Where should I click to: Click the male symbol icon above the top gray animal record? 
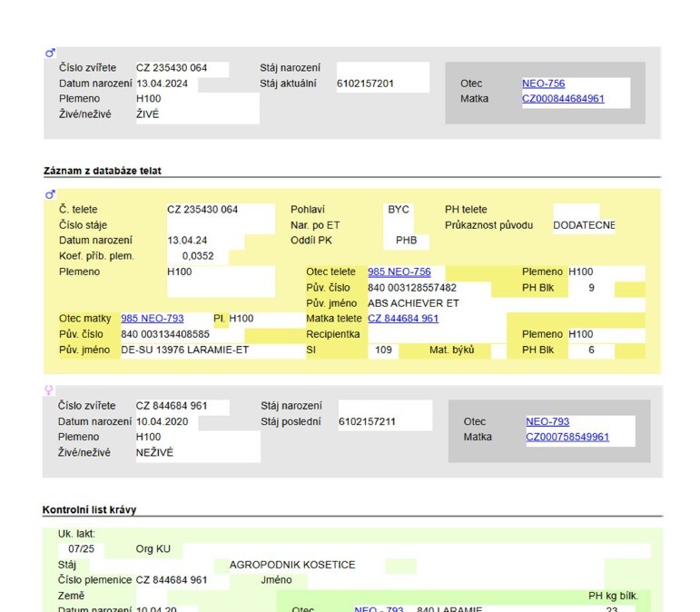(x=50, y=53)
